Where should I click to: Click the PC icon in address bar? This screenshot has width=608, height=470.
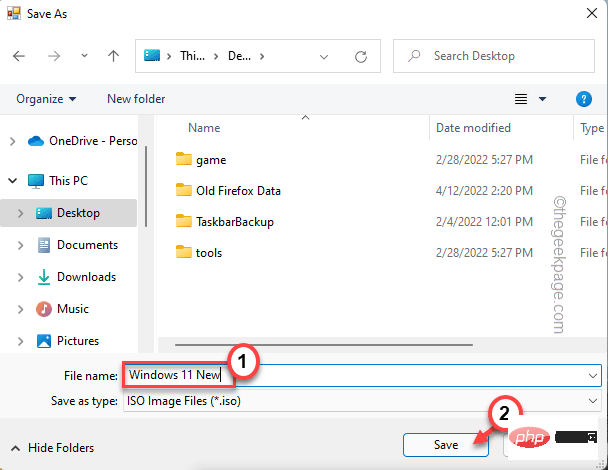coord(152,55)
